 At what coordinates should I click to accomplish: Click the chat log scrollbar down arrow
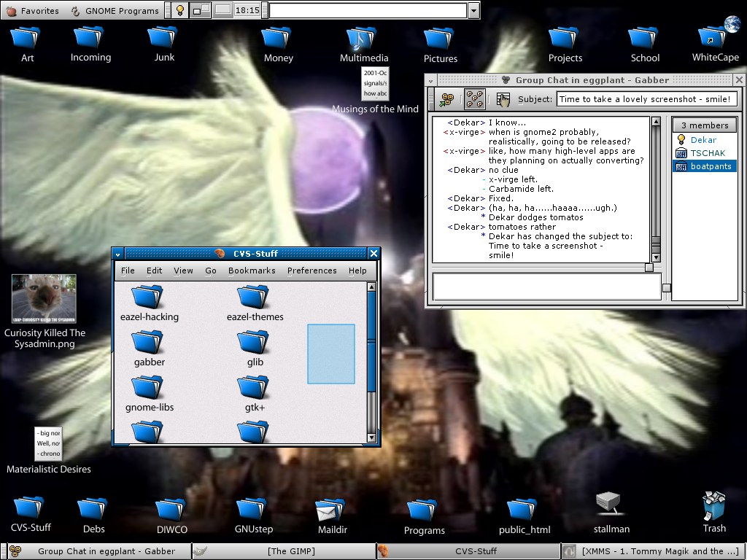(x=656, y=257)
